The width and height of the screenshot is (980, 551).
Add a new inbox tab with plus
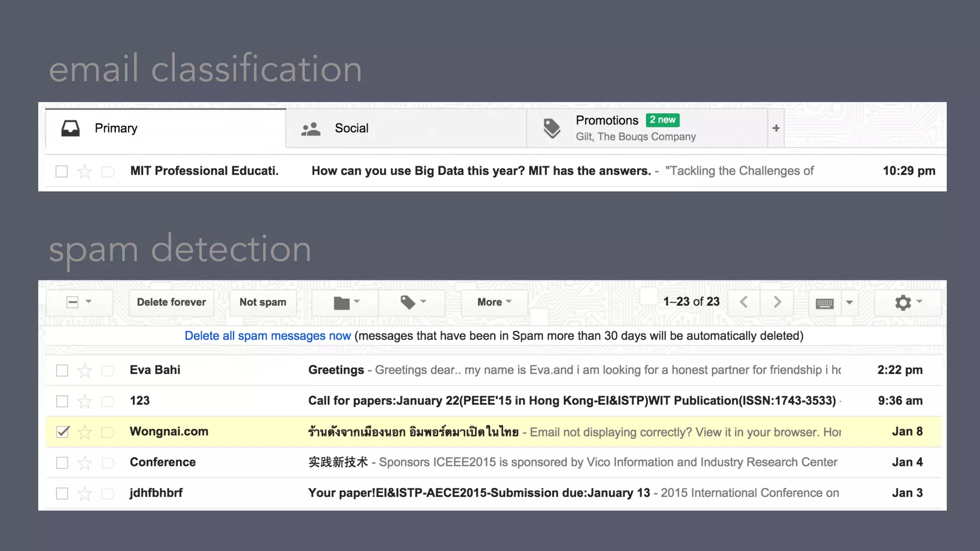tap(776, 128)
